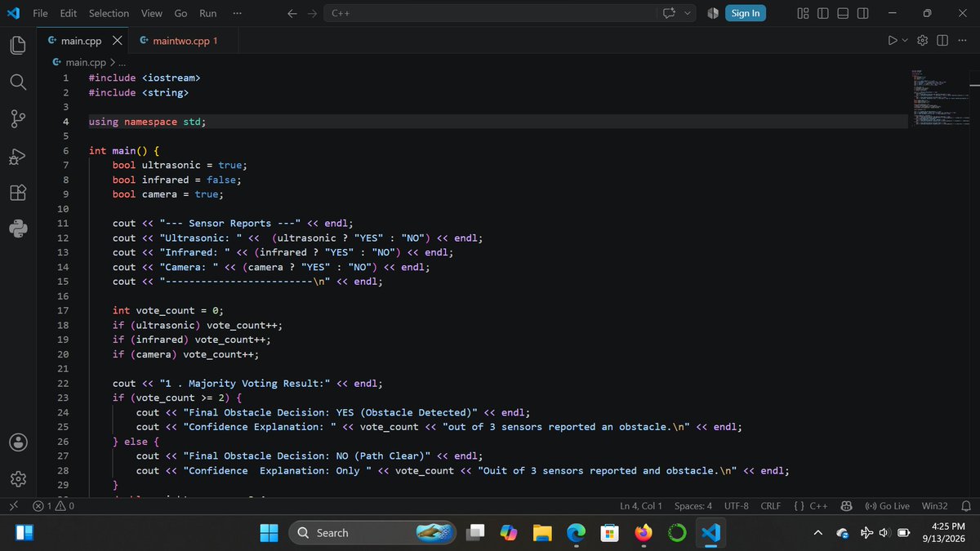Open the errors and warnings counter
The image size is (980, 551).
pos(53,506)
